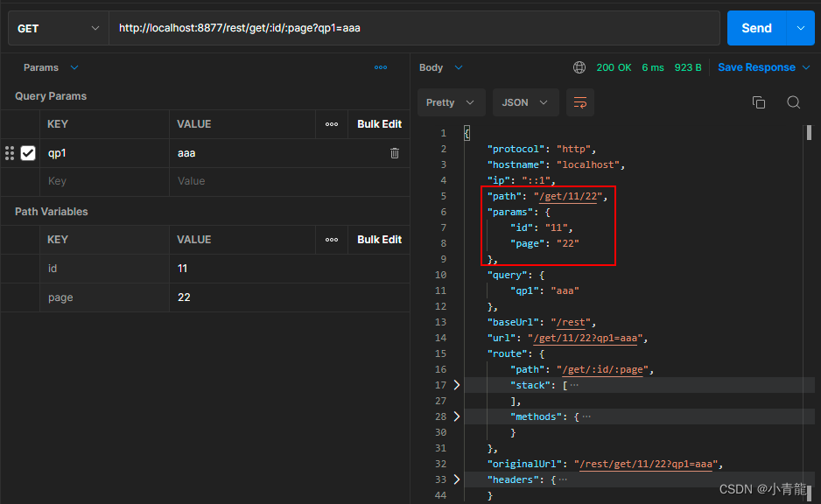
Task: Open the Save Response dropdown arrow
Action: tap(806, 67)
